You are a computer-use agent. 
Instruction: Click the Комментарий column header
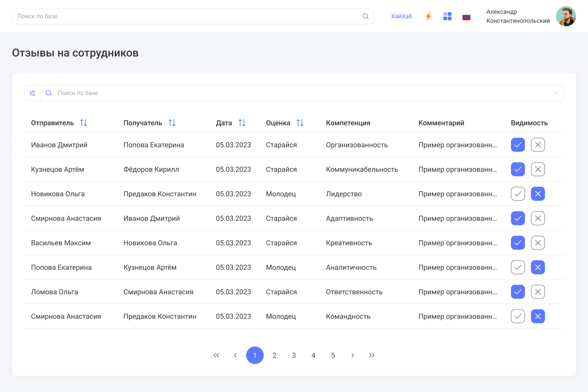click(x=441, y=123)
